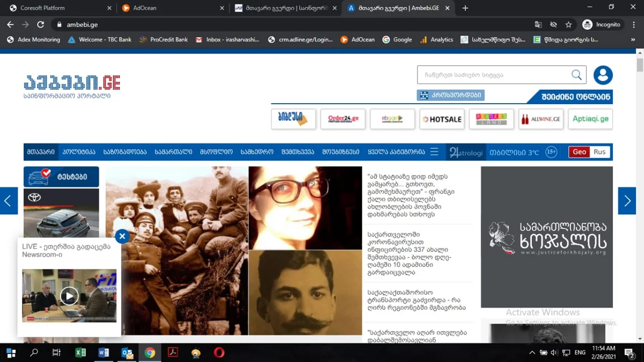The image size is (644, 362).
Task: Switch to the third browser tab beside AdOcean
Action: click(286, 8)
